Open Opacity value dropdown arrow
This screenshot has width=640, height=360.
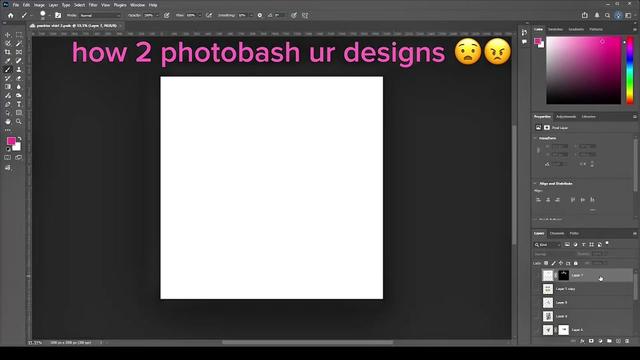[157, 16]
